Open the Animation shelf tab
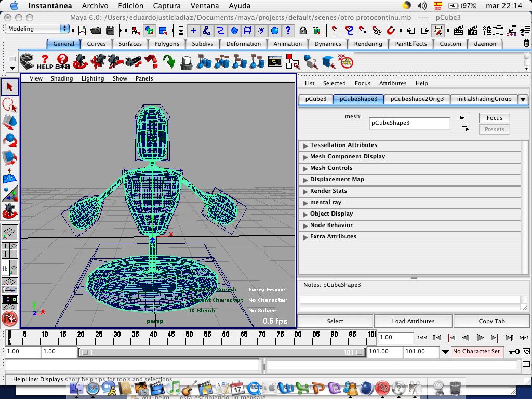Viewport: 532px width, 399px height. (287, 44)
